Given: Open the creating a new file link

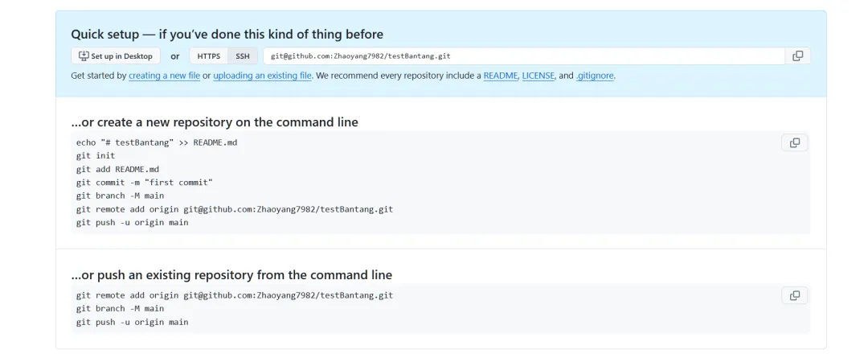Looking at the screenshot, I should 164,76.
